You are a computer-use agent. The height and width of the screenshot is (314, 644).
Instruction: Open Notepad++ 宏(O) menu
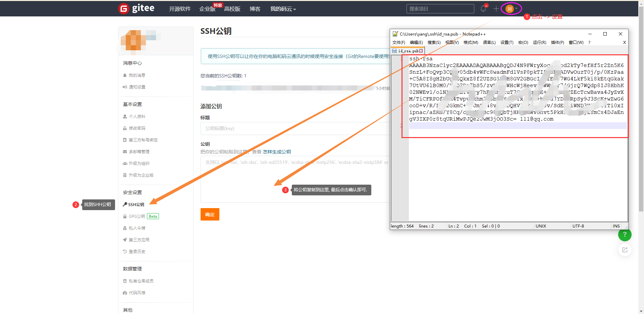[523, 43]
